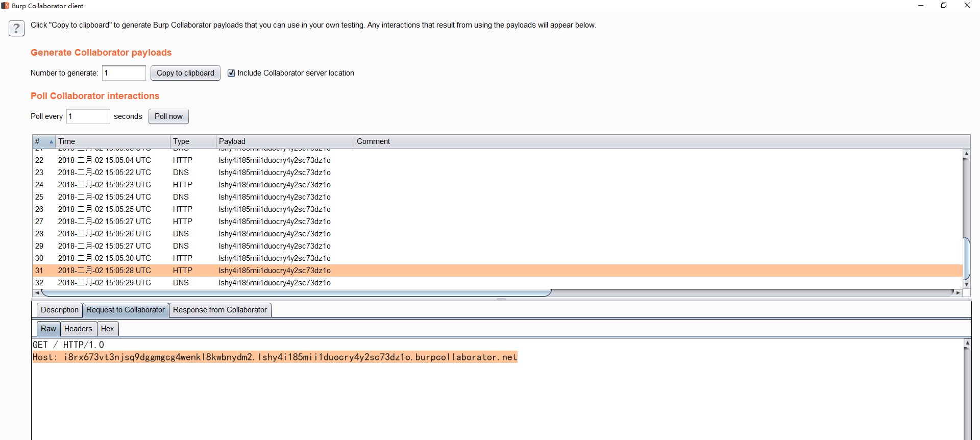The image size is (980, 440).
Task: Click the table's horizontal scroll-right arrow
Action: pyautogui.click(x=958, y=292)
